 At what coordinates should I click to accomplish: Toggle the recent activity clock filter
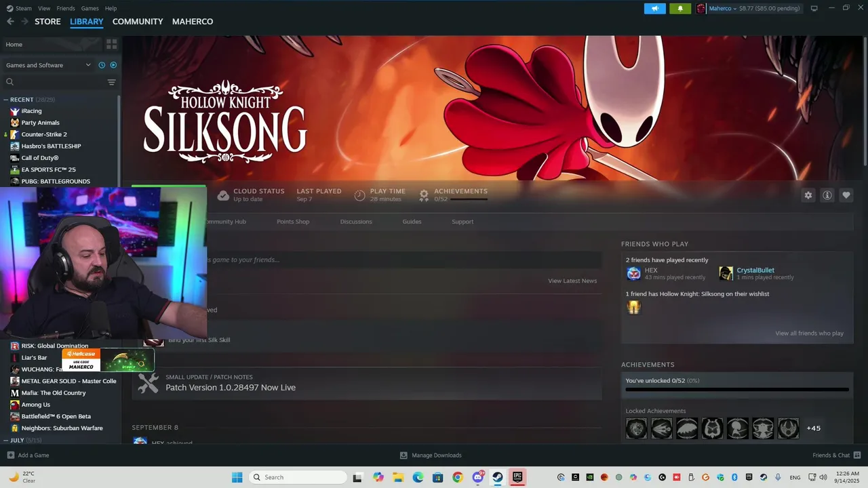tap(102, 65)
